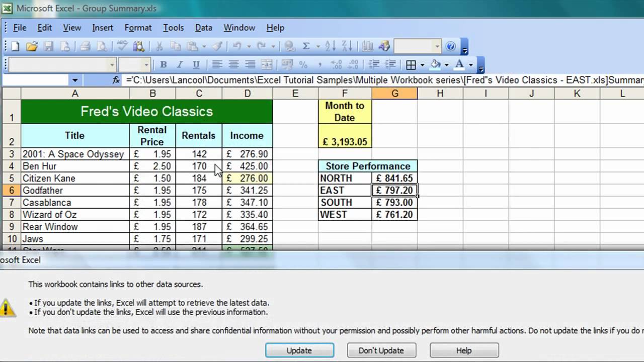Toggle Center alignment
Image resolution: width=644 pixels, height=362 pixels.
pyautogui.click(x=233, y=65)
